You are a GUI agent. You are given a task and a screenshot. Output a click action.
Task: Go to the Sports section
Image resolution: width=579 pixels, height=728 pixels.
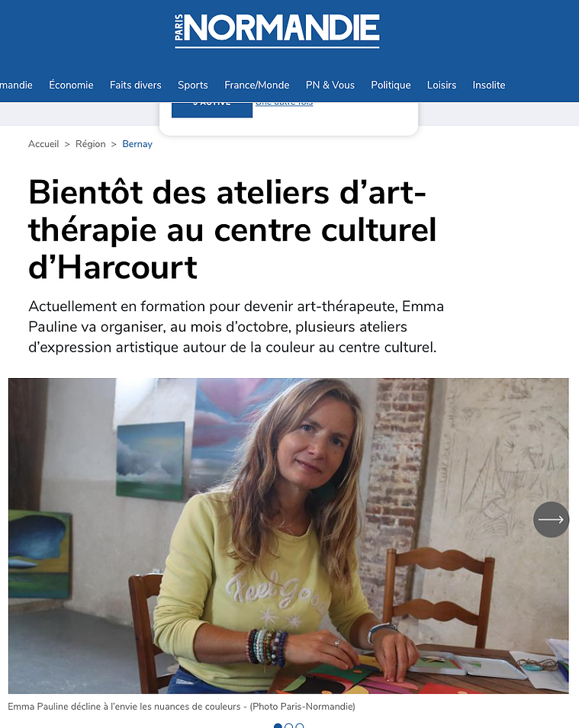[193, 85]
